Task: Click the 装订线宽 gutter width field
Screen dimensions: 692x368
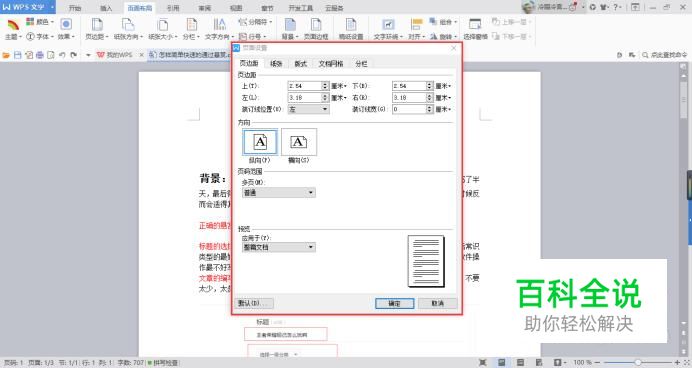Action: click(x=409, y=109)
